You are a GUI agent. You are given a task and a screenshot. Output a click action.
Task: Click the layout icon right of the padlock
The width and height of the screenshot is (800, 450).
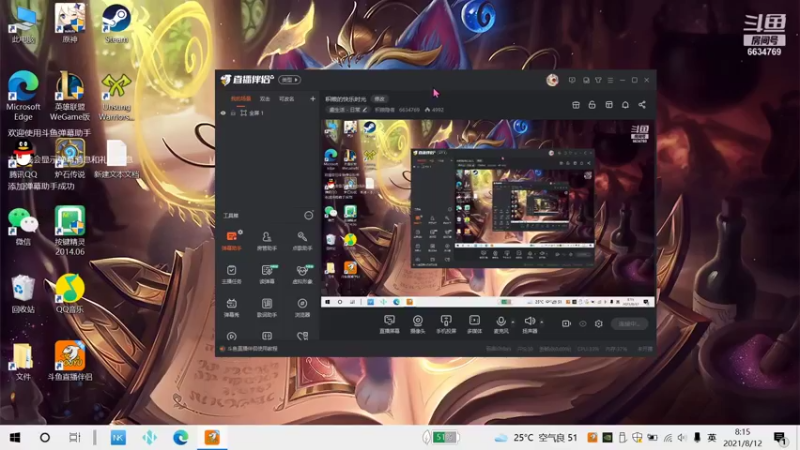609,105
